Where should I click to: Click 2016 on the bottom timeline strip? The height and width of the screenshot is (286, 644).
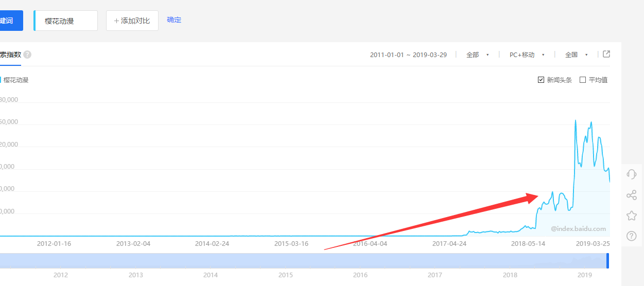pos(360,275)
